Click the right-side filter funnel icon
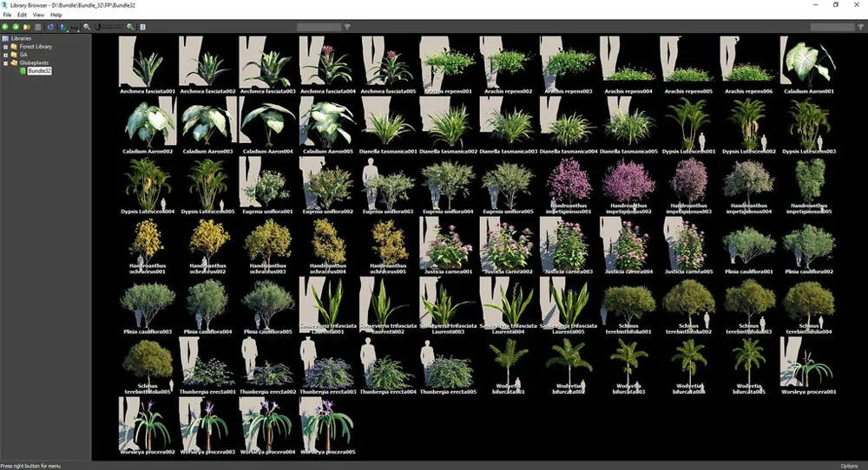Image resolution: width=868 pixels, height=470 pixels. tap(861, 27)
